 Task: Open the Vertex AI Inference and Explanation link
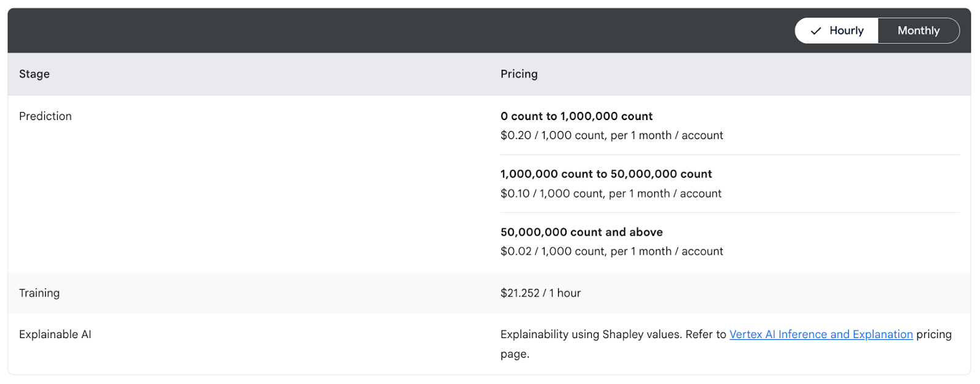821,334
